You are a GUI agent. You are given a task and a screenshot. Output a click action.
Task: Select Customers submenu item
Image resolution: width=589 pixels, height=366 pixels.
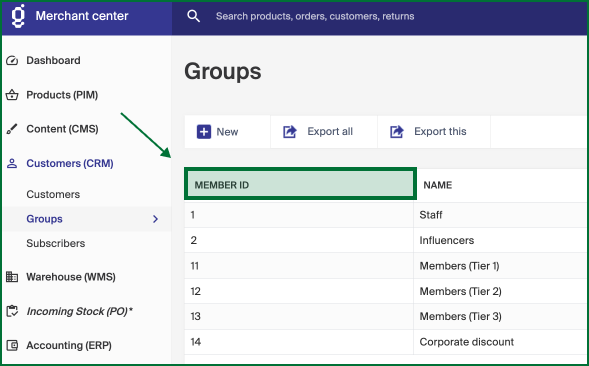click(53, 194)
